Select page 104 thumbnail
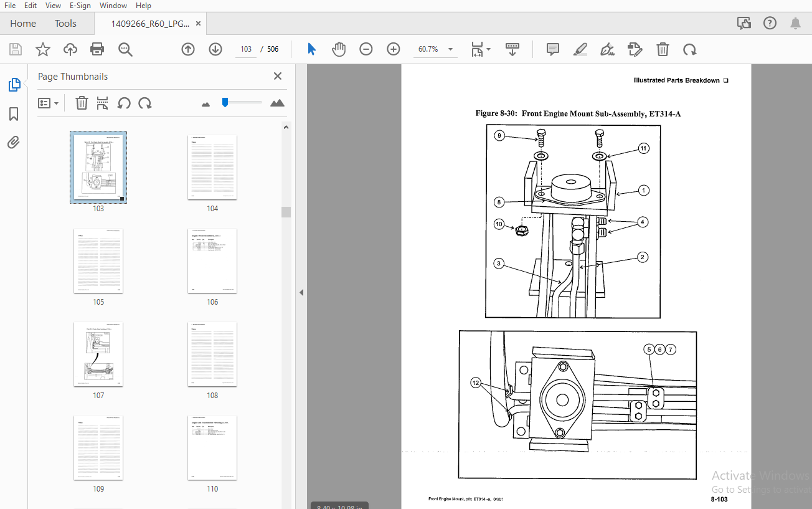The width and height of the screenshot is (812, 509). [x=212, y=167]
